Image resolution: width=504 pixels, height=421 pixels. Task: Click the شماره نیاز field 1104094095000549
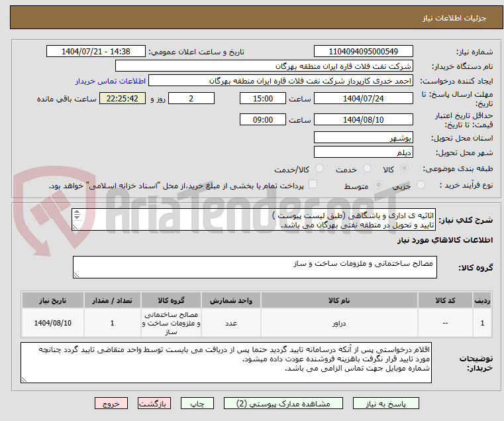(363, 51)
